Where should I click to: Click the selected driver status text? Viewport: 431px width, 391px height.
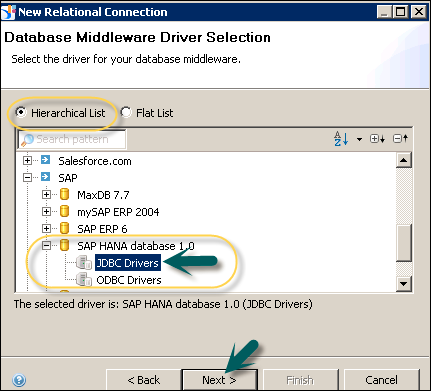(163, 304)
